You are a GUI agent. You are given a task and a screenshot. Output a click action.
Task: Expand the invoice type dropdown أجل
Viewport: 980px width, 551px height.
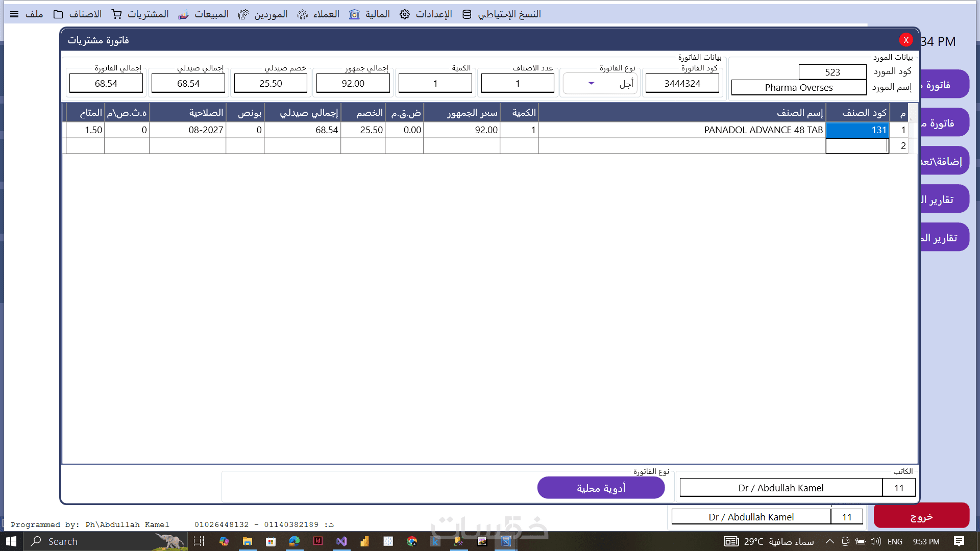click(591, 83)
